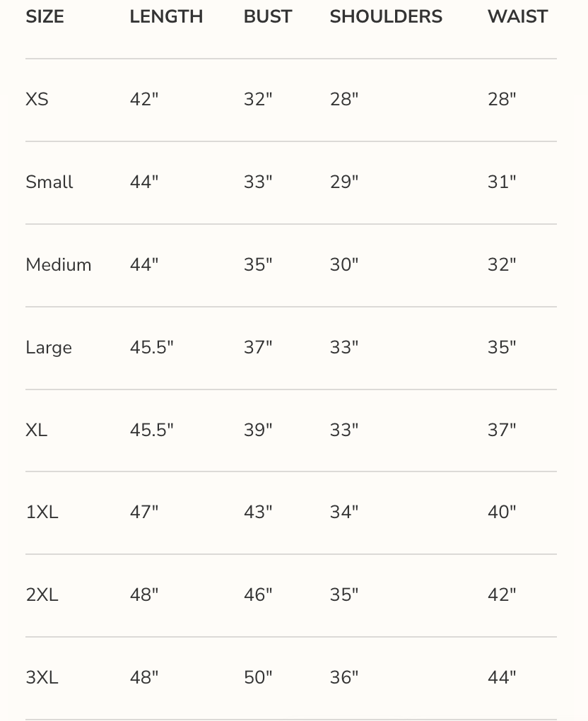Select the Small waist value 31"
Viewport: 588px width, 721px height.
[x=502, y=182]
